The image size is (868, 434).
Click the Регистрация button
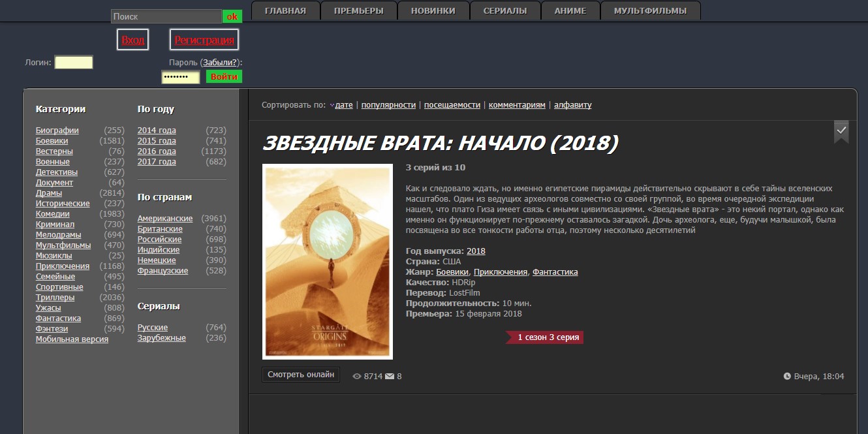click(x=204, y=40)
